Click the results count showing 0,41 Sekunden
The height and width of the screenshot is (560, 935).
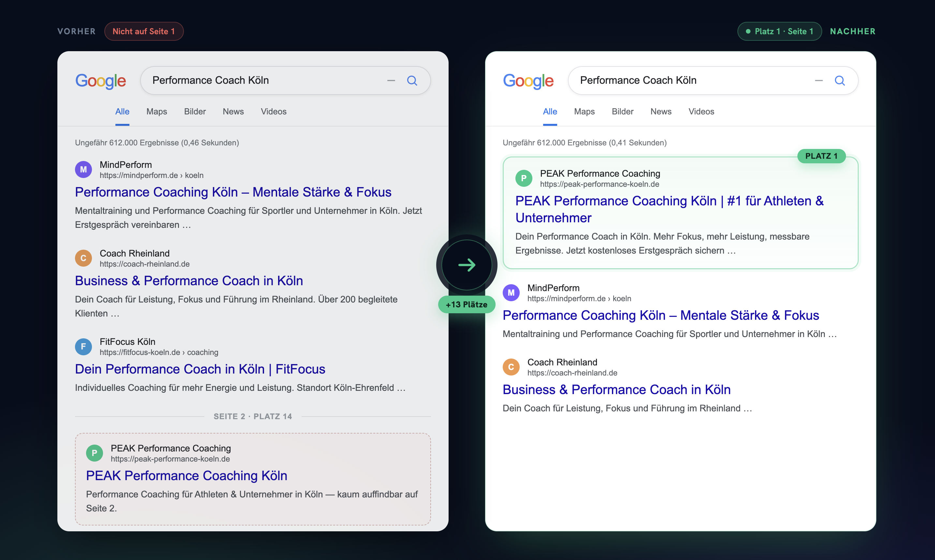click(x=585, y=143)
